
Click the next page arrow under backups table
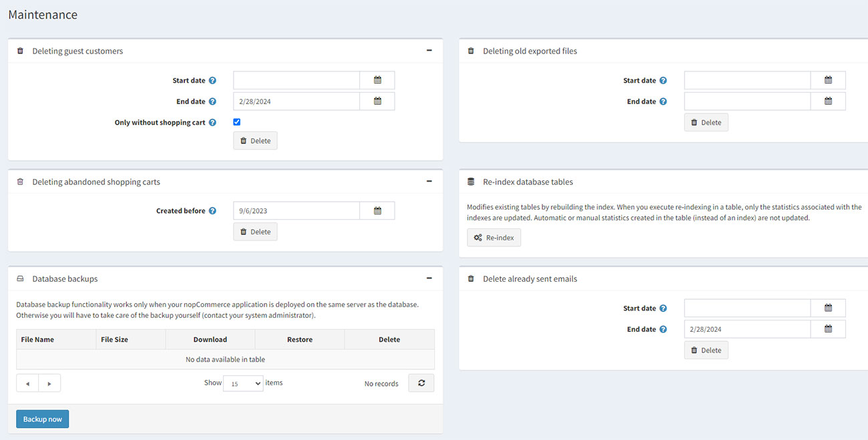tap(49, 383)
